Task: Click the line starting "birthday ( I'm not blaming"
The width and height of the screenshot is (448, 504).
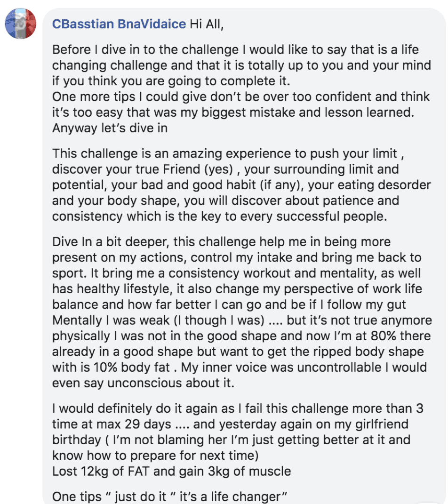Action: point(231,440)
